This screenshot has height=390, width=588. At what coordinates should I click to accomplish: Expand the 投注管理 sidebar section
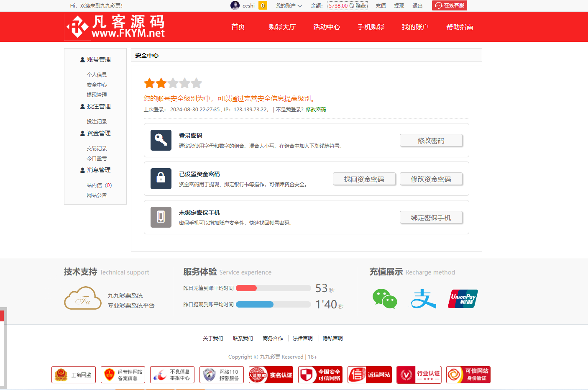98,106
